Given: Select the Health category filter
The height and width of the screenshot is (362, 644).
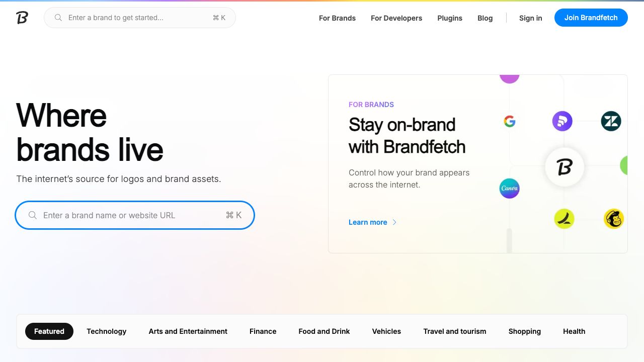Looking at the screenshot, I should point(574,331).
